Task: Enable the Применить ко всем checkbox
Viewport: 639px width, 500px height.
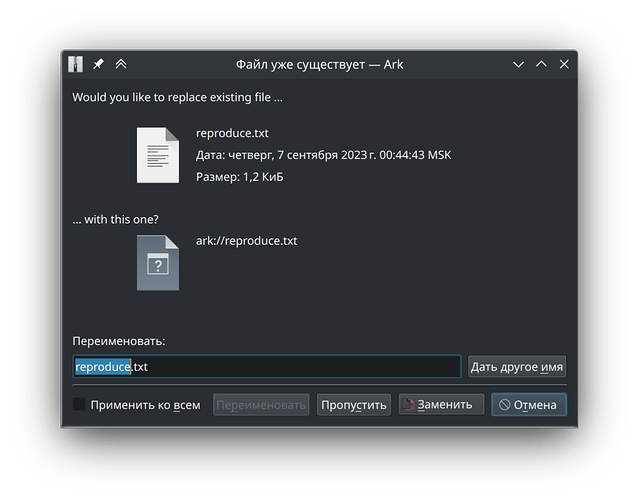Action: point(79,404)
